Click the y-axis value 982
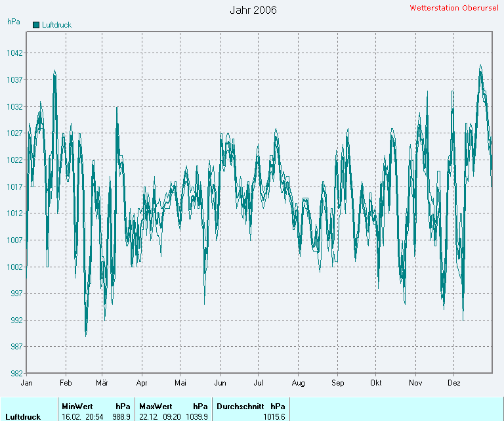Screen dimensions: 504x421 [x=16, y=373]
